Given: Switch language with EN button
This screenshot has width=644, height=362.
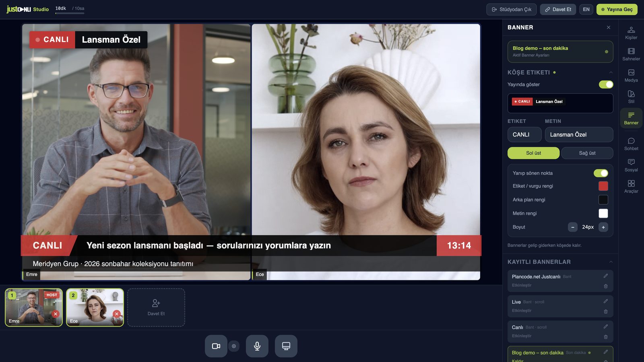Looking at the screenshot, I should [586, 9].
